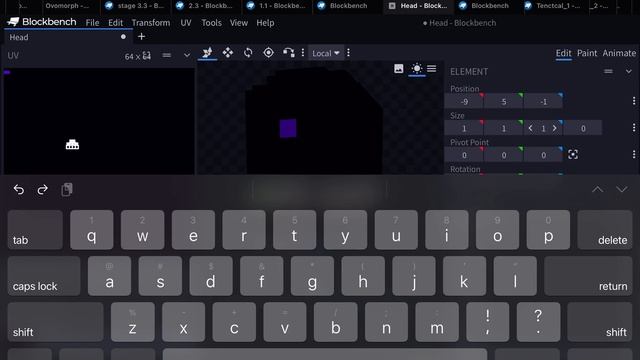Select the Resize tool in toolbar
The width and height of the screenshot is (640, 360).
[x=207, y=53]
